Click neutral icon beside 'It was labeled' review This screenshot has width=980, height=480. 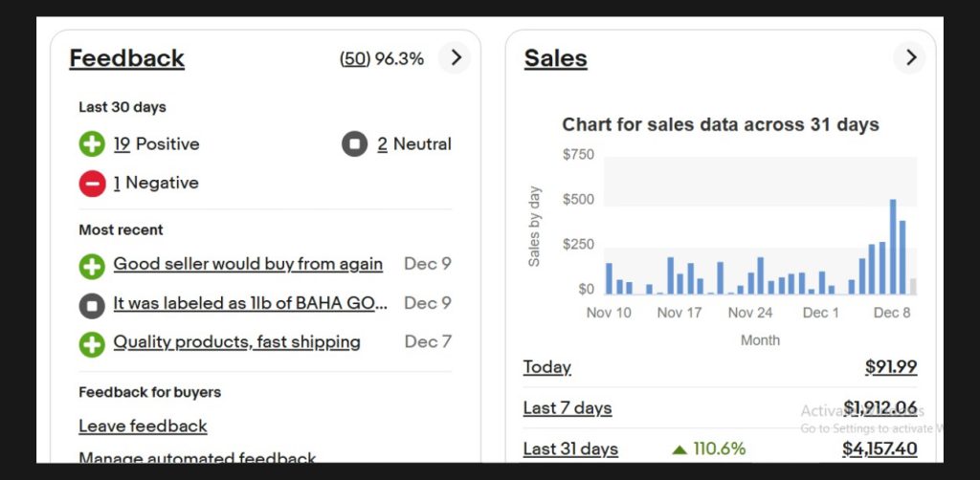(92, 304)
